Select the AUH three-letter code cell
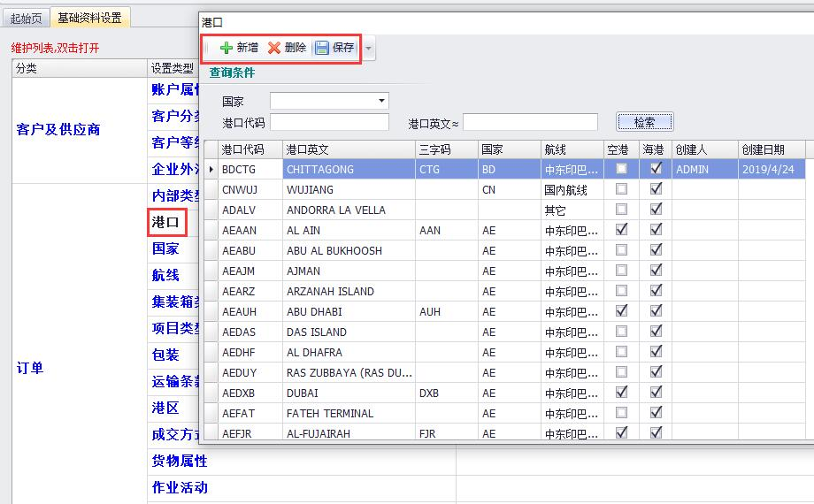 pos(447,311)
